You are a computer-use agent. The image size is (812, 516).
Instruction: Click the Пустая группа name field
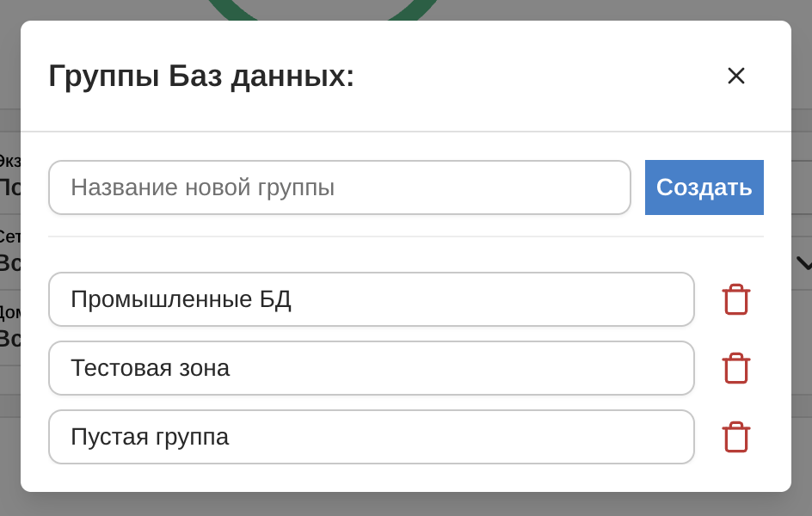(x=371, y=437)
